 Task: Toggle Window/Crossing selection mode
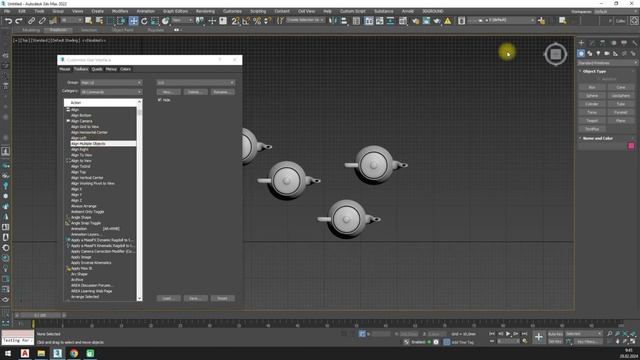(121, 21)
